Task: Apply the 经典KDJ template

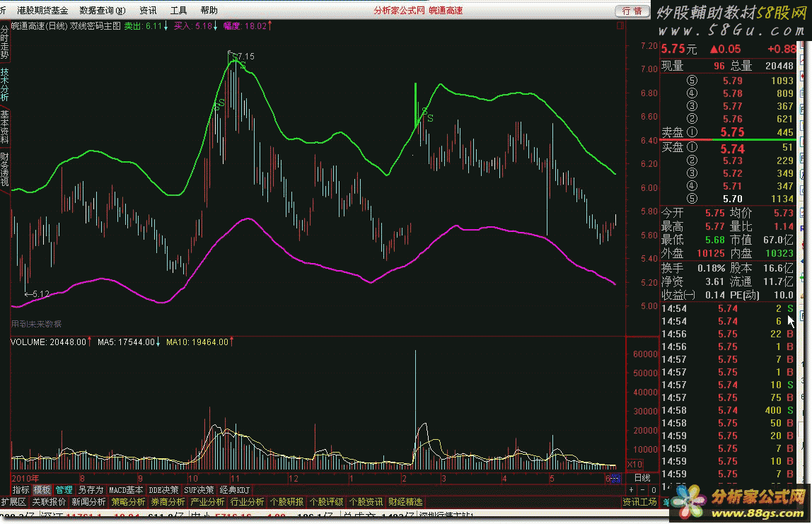Action: pos(235,490)
